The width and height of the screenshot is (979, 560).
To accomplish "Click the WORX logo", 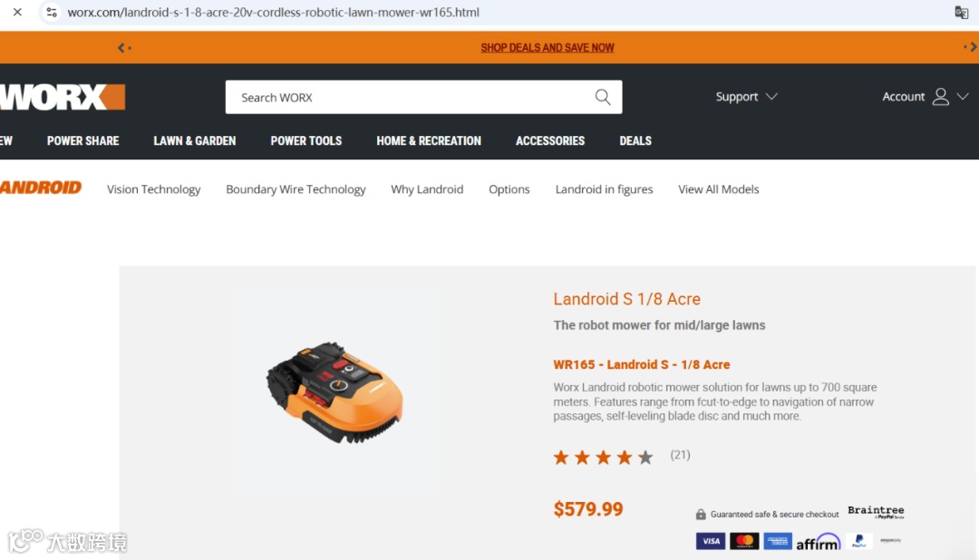I will point(63,97).
